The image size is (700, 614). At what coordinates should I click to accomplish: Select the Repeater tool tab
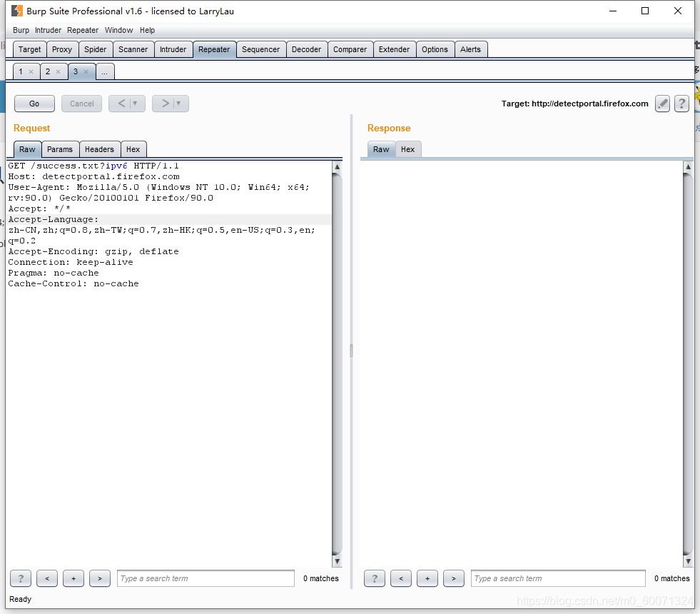(x=214, y=49)
